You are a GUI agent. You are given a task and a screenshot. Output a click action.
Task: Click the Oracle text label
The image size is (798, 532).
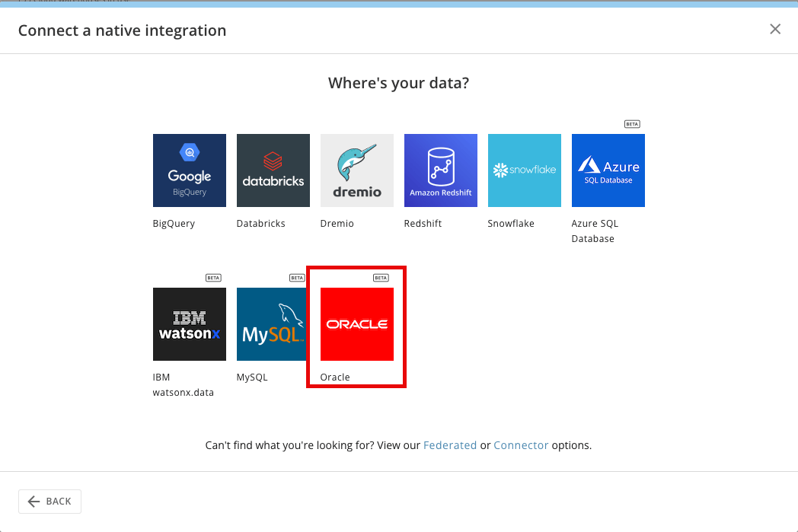tap(335, 377)
